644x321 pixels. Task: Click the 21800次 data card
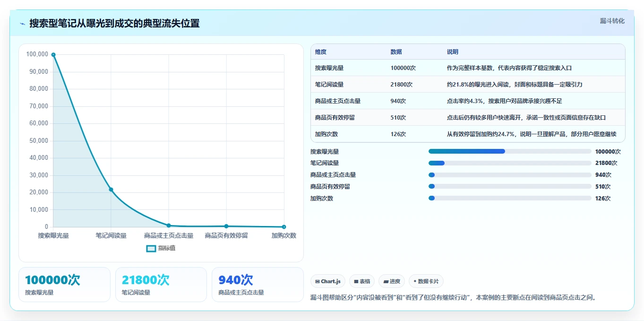[161, 285]
